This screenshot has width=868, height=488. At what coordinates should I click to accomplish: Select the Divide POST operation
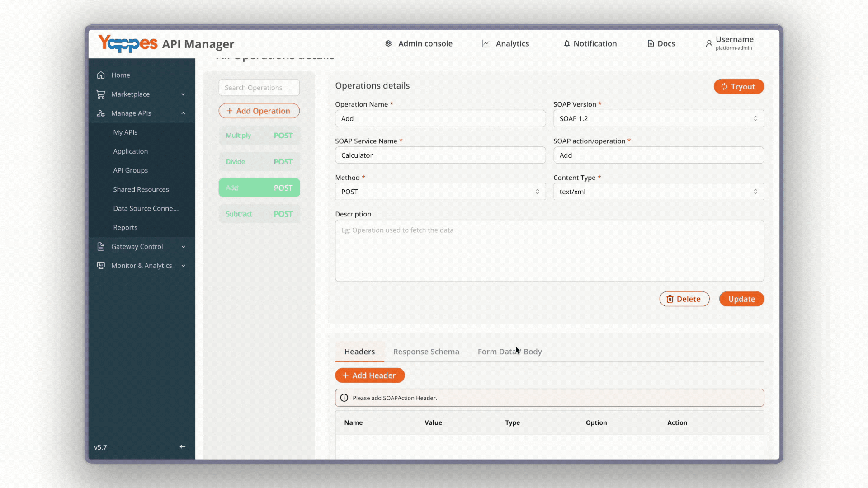point(259,162)
